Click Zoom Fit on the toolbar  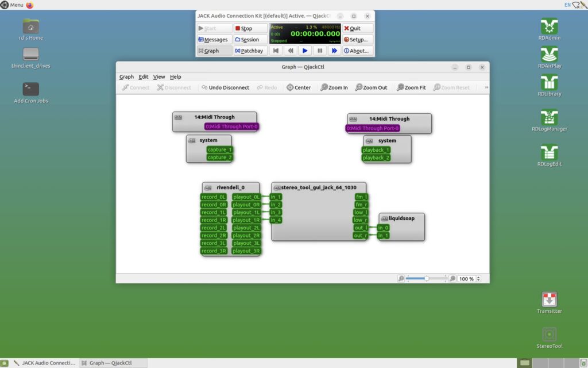point(411,87)
